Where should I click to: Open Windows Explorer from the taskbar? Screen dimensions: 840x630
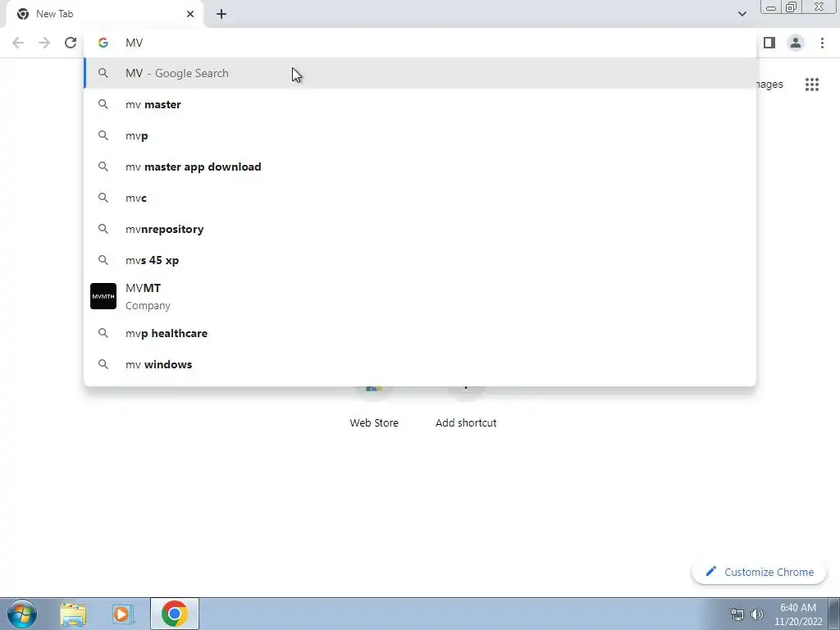[73, 614]
